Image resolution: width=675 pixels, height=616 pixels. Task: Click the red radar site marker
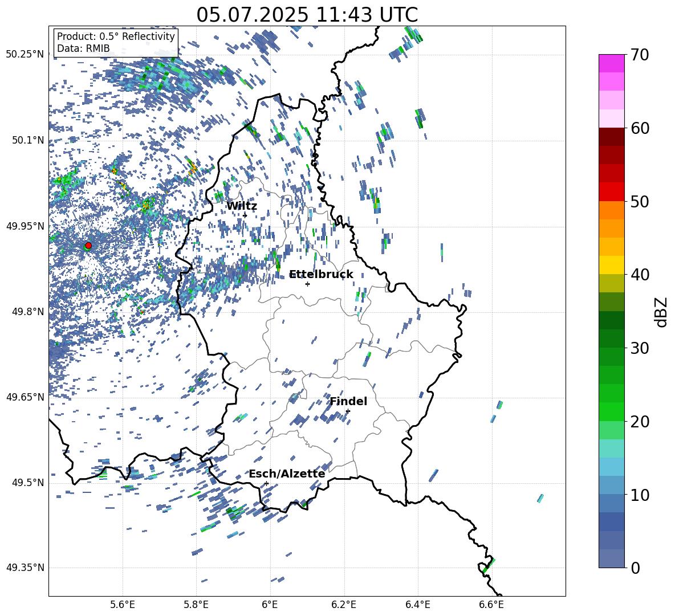point(88,246)
